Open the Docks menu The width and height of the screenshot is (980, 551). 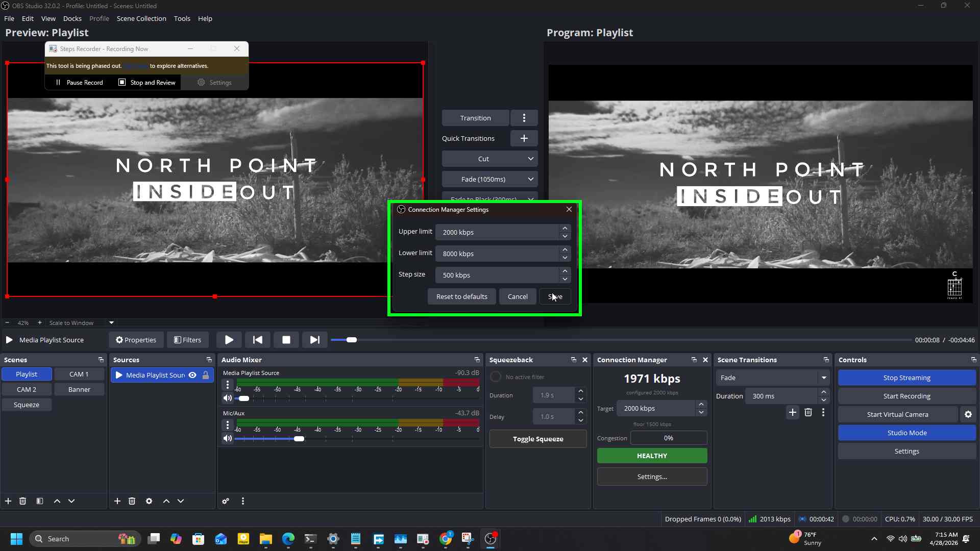tap(72, 18)
